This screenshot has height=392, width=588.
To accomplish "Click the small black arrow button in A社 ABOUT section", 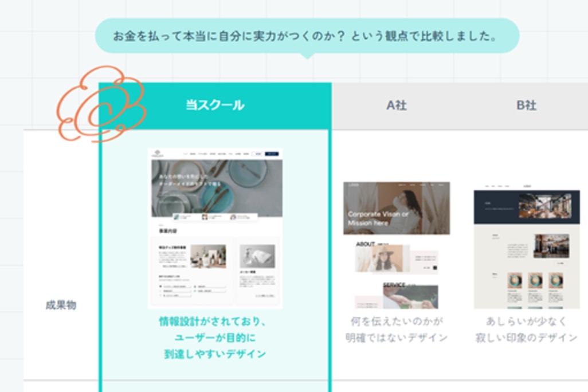I will 434,267.
